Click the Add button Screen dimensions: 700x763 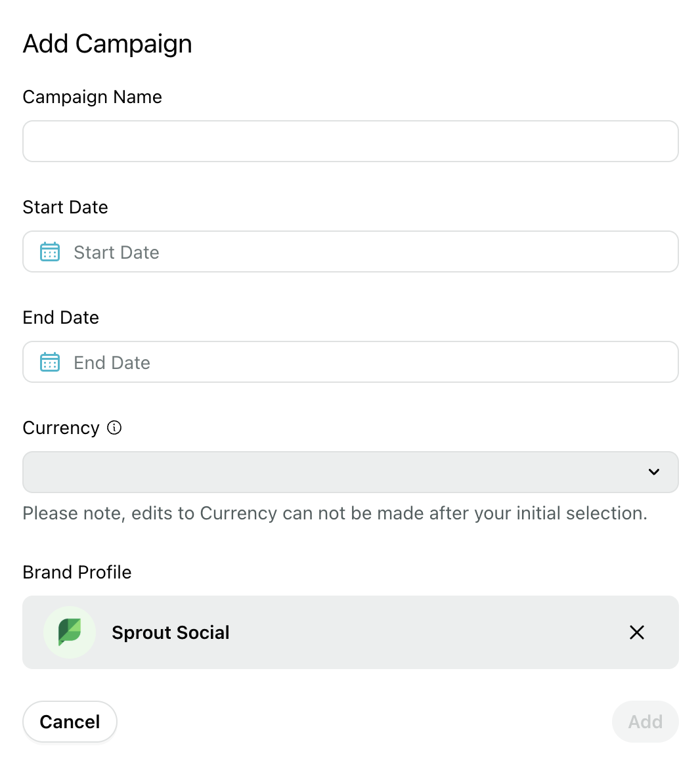[x=645, y=722]
